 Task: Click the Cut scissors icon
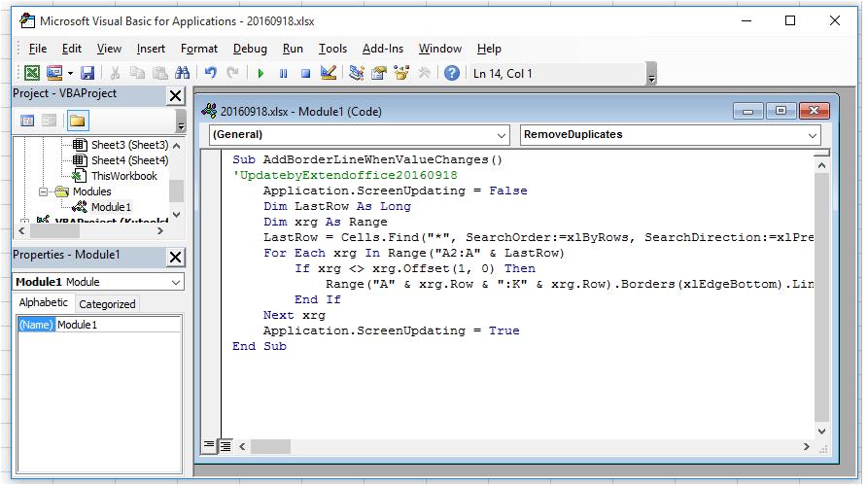115,73
